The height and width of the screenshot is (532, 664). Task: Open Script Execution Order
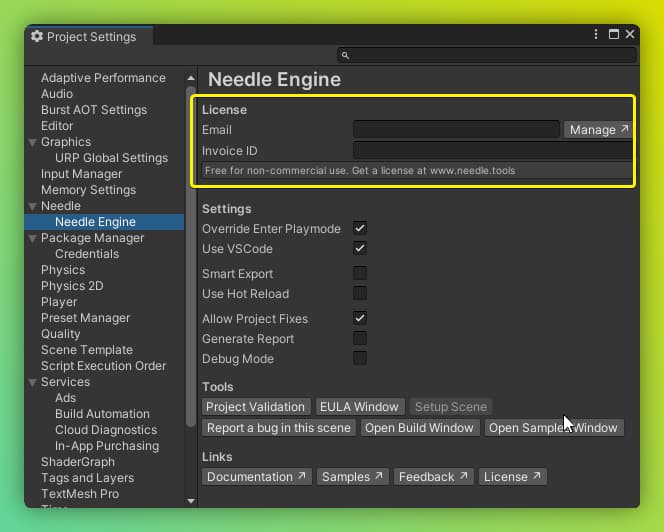click(103, 366)
